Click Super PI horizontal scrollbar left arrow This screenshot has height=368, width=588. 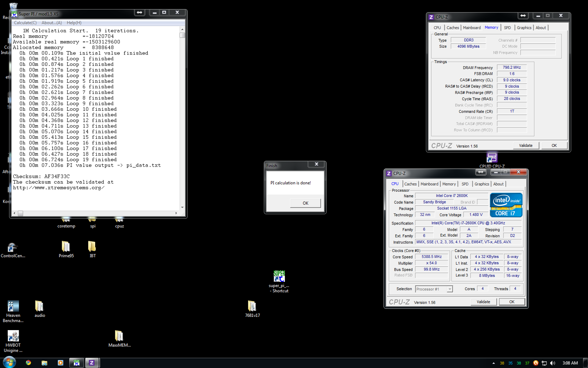coord(15,213)
